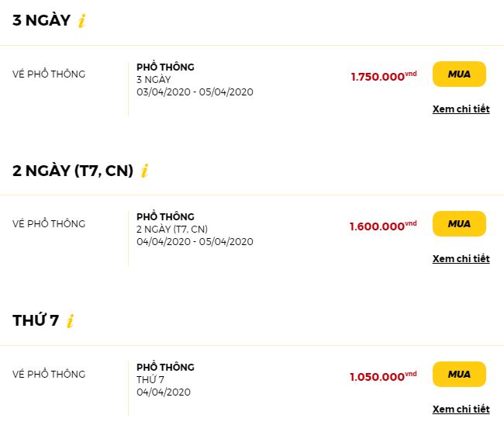Click date range 03/04/2020 - 05/04/2020
The height and width of the screenshot is (432, 504).
pyautogui.click(x=195, y=92)
